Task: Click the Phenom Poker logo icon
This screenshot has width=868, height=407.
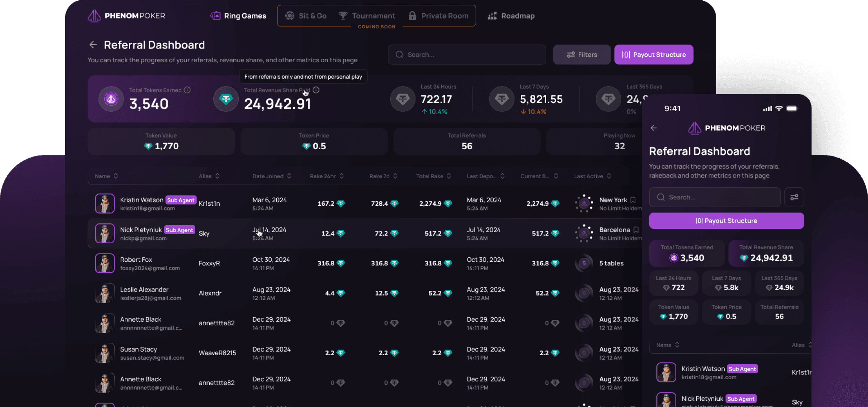Action: tap(94, 16)
